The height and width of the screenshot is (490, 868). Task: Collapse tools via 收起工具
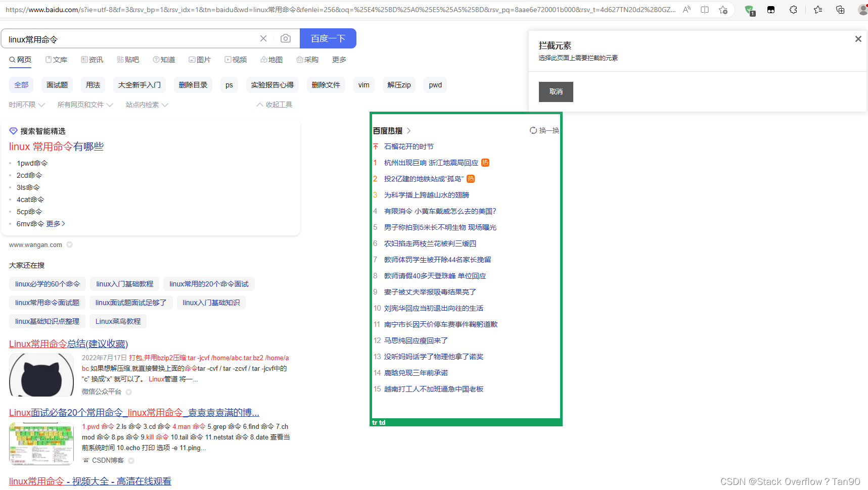click(275, 105)
